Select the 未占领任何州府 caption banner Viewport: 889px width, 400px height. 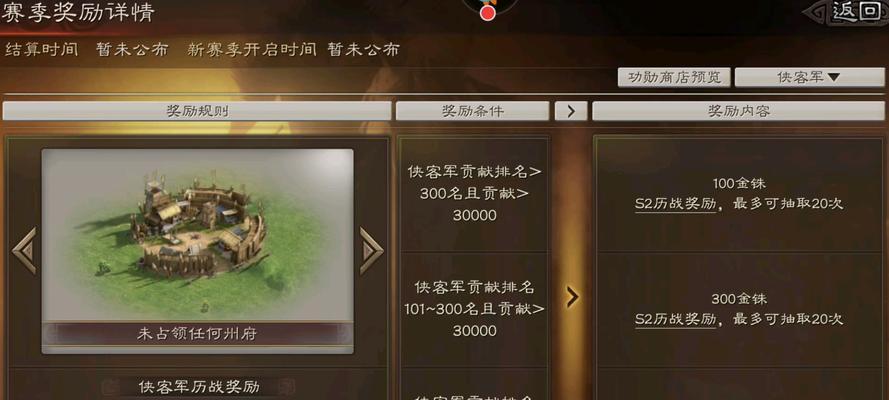coord(197,334)
